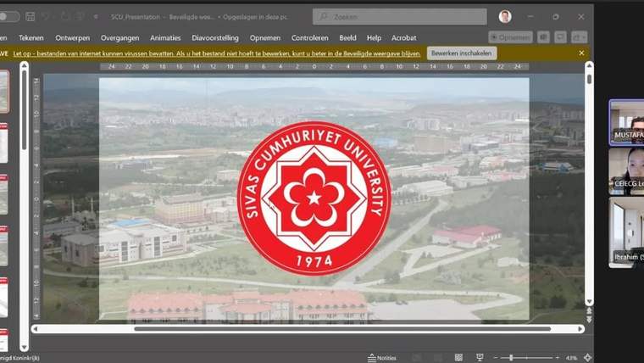The image size is (644, 363).
Task: Select the fourth slide thumbnail
Action: pyautogui.click(x=3, y=245)
